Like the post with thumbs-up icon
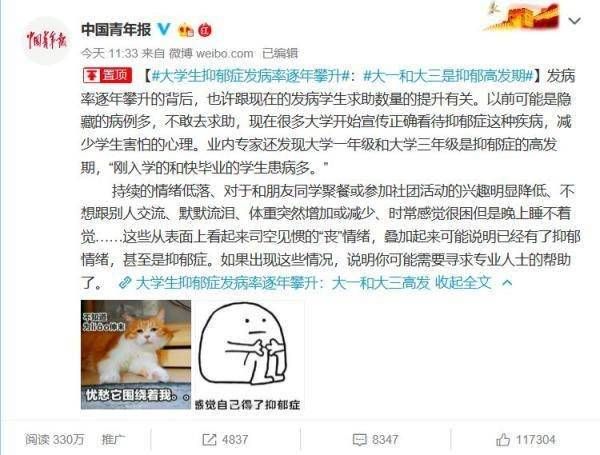The height and width of the screenshot is (455, 600). [x=503, y=440]
